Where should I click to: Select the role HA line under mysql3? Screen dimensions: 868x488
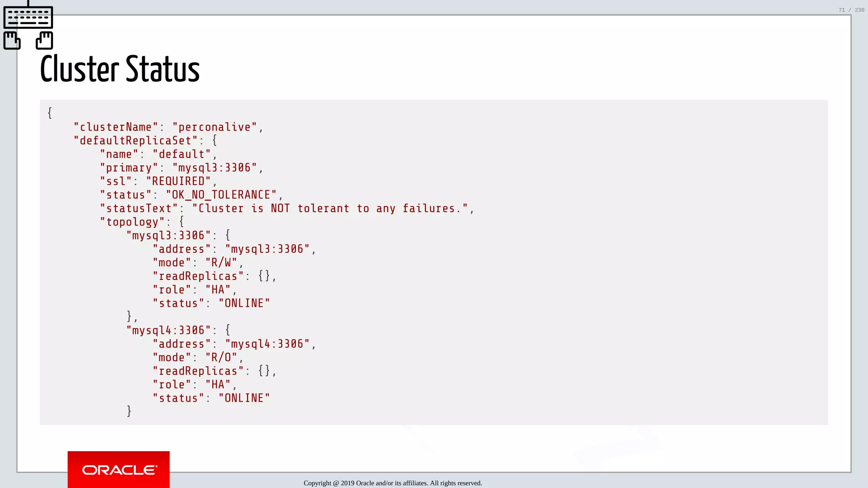(x=195, y=290)
